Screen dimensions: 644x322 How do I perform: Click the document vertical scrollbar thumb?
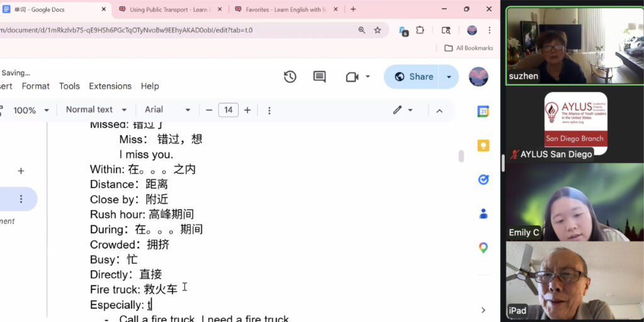461,155
